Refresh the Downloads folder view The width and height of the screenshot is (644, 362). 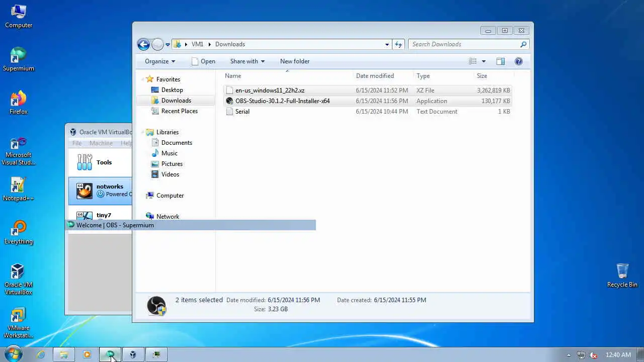tap(398, 44)
